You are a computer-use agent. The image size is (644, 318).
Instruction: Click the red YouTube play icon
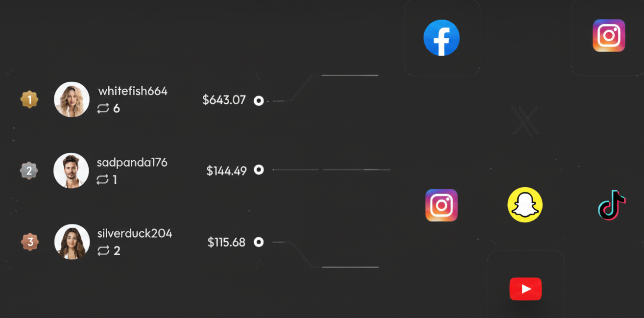(x=525, y=289)
